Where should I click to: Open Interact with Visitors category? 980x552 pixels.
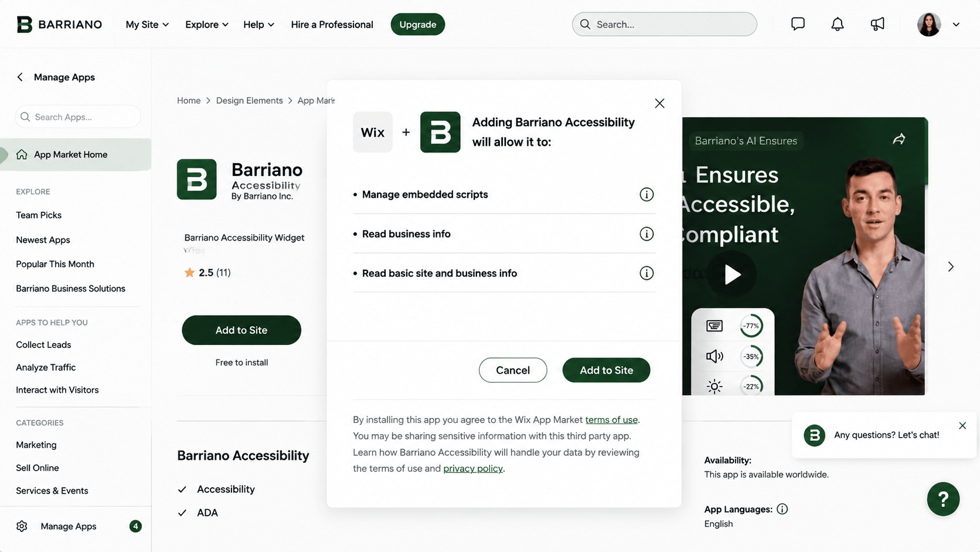(57, 390)
